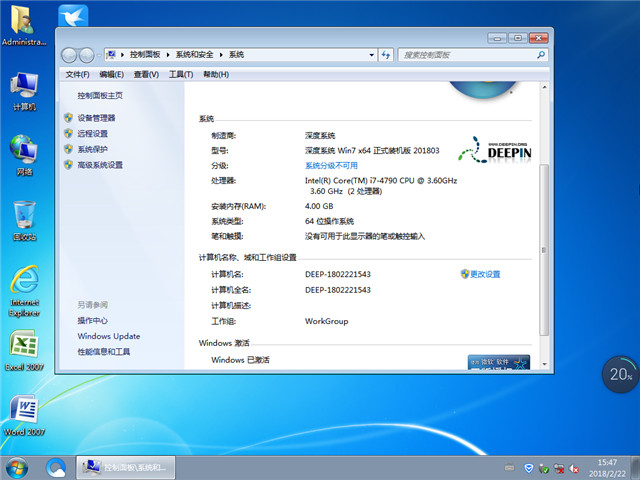
Task: Click the Intel Core i7-4790 processor text
Action: (381, 186)
